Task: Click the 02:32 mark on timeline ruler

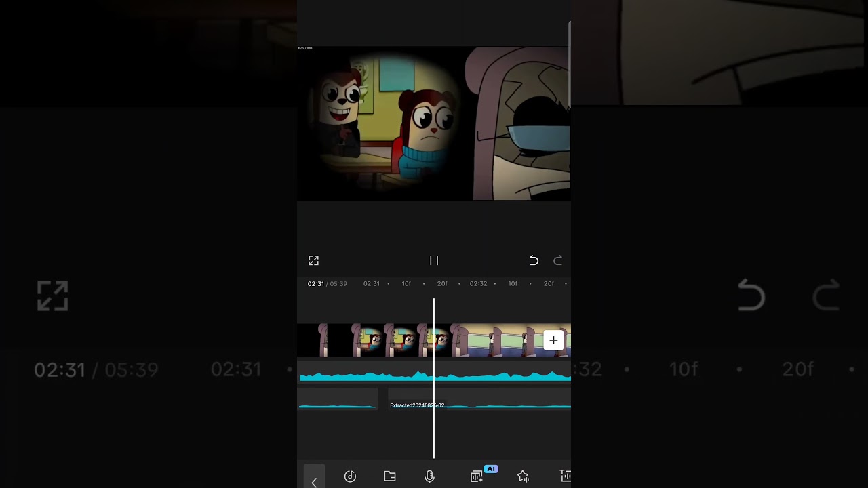Action: (478, 284)
